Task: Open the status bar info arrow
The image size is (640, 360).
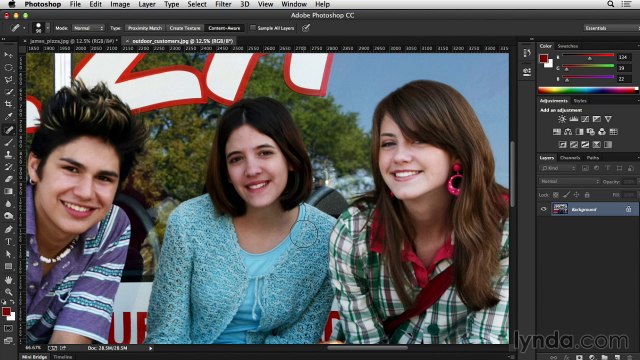Action: 151,348
